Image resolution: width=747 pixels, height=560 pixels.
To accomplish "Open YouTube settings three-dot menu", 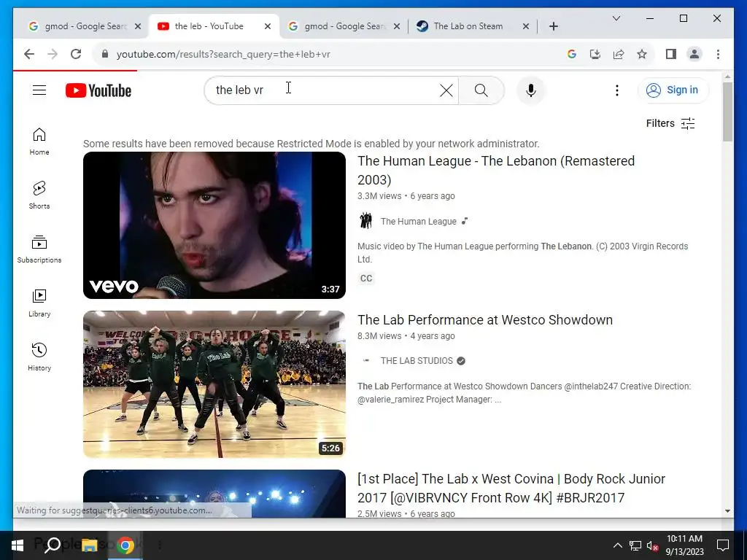I will coord(617,90).
